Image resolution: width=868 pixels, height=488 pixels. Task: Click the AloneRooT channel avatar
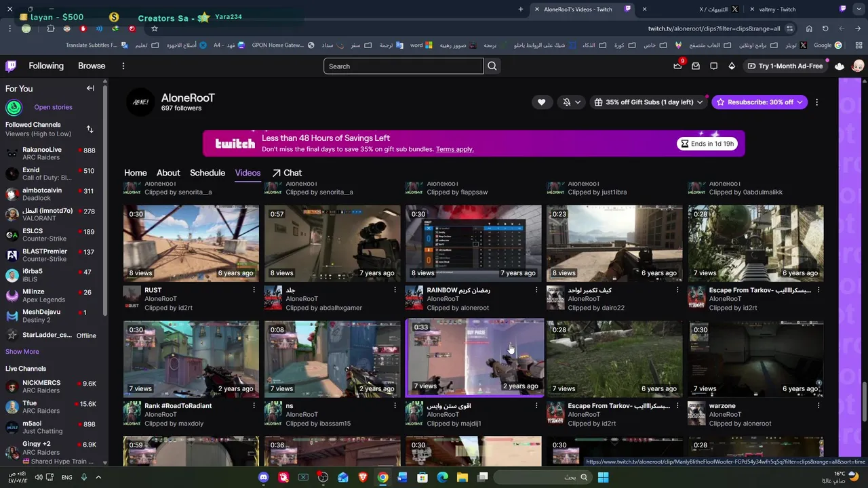[x=140, y=102]
